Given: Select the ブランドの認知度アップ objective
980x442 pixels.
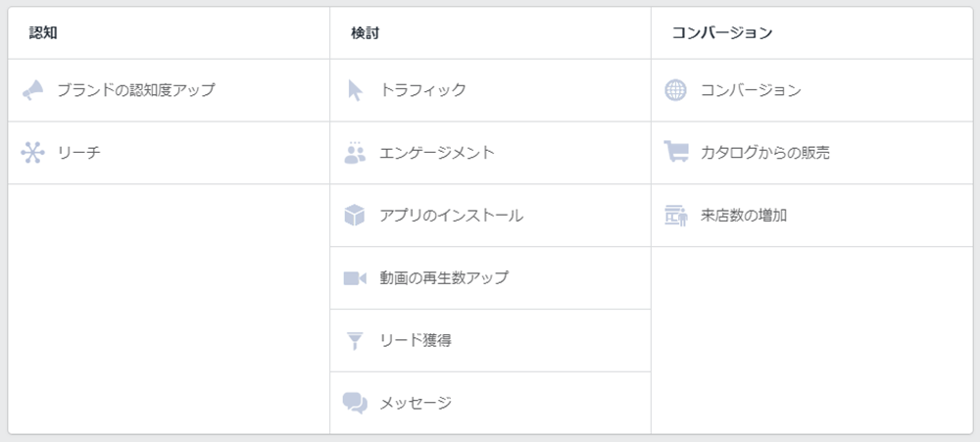Looking at the screenshot, I should click(135, 90).
